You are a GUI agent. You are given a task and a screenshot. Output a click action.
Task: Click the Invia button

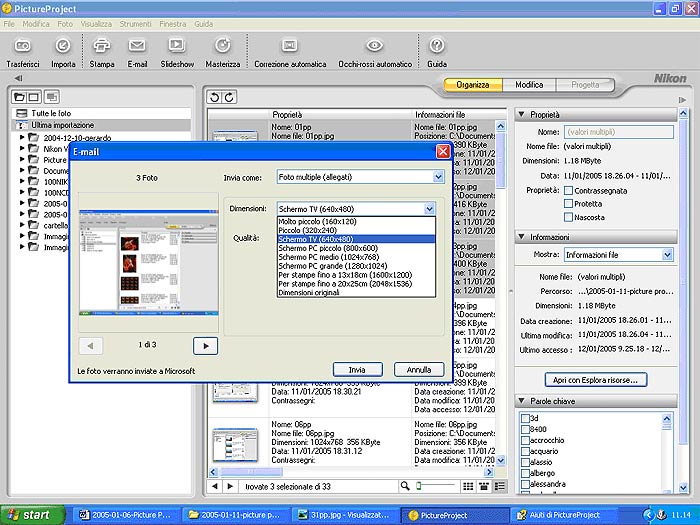357,370
